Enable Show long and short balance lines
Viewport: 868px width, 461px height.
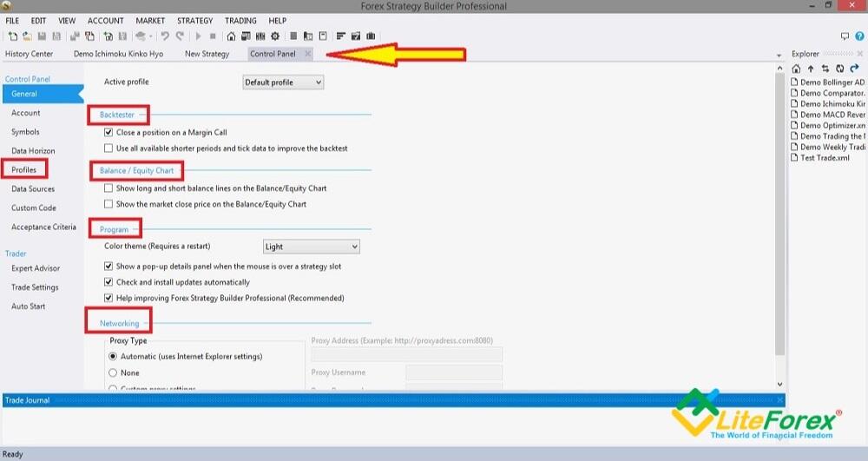(x=108, y=188)
